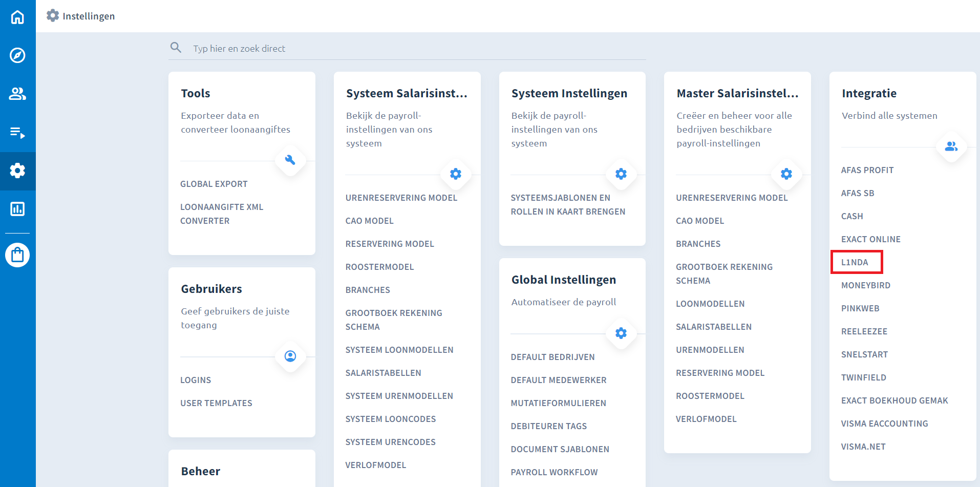The height and width of the screenshot is (487, 980).
Task: Open GROOTBOEK REKENING SCHEMA in Systeem Salarisinst card
Action: [394, 320]
